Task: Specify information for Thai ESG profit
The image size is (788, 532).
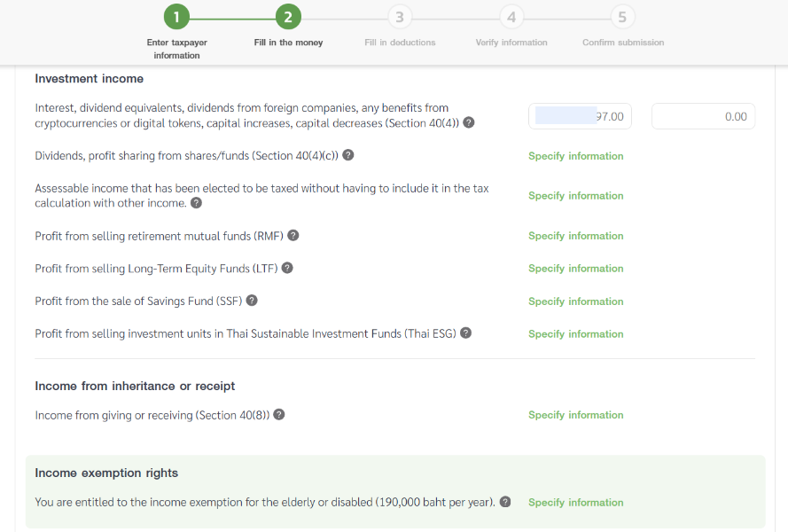Action: (575, 334)
